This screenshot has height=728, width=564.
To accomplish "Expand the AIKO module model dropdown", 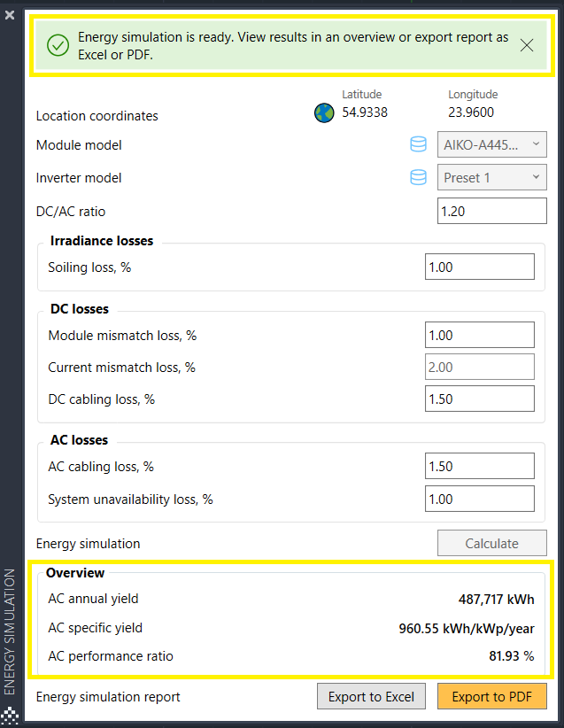I will click(492, 144).
